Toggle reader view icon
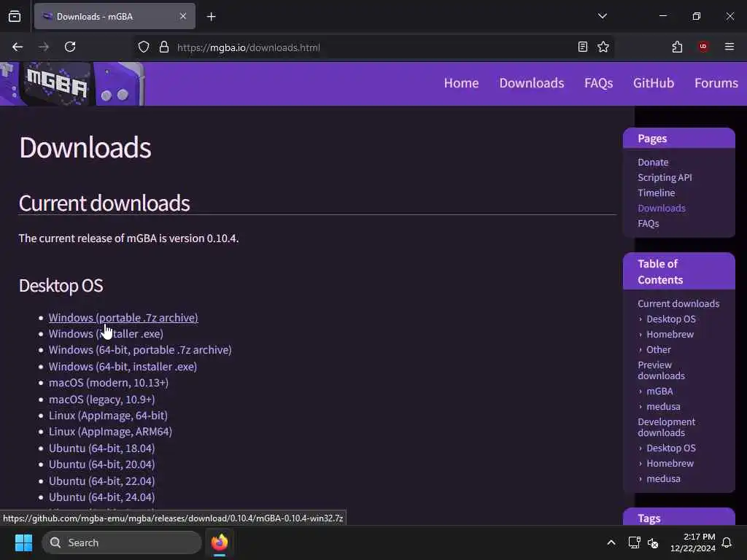The width and height of the screenshot is (747, 560). pyautogui.click(x=582, y=47)
